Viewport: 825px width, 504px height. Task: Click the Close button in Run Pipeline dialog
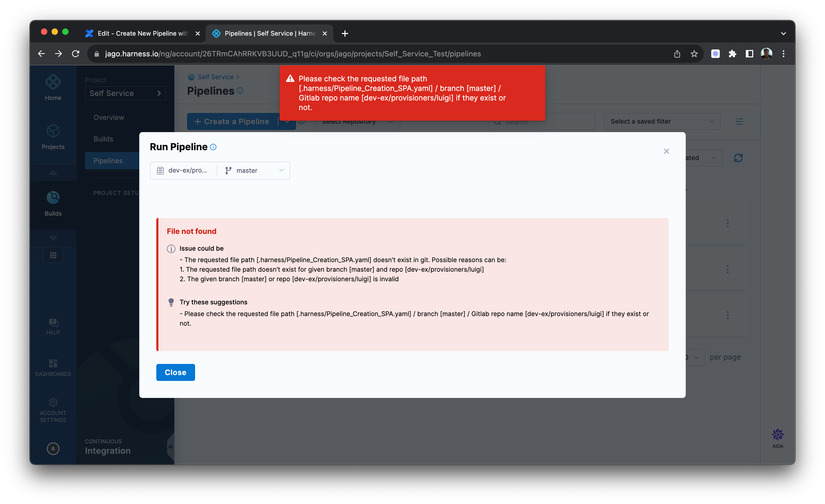(x=175, y=372)
